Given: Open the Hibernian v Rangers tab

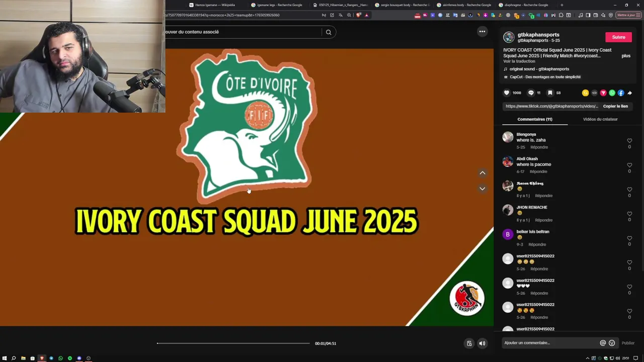Looking at the screenshot, I should coord(341,5).
